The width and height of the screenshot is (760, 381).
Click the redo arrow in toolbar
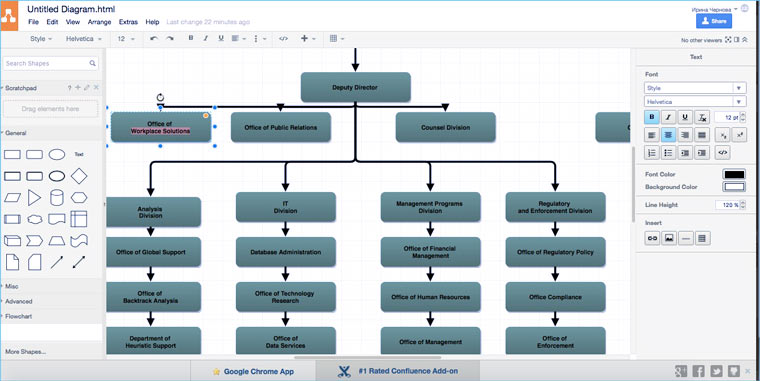[x=169, y=39]
